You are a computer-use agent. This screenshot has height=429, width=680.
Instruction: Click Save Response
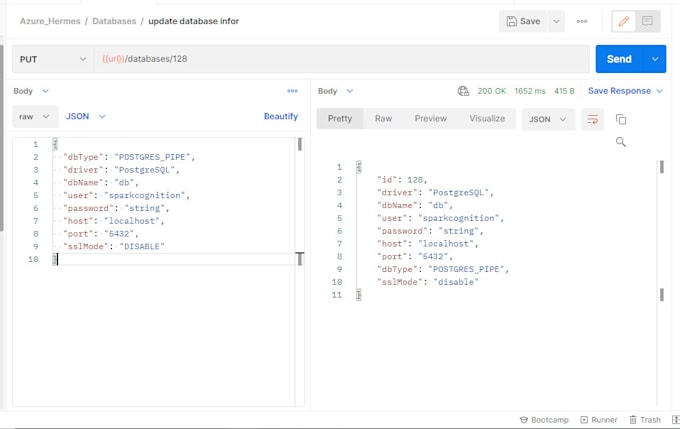(619, 91)
